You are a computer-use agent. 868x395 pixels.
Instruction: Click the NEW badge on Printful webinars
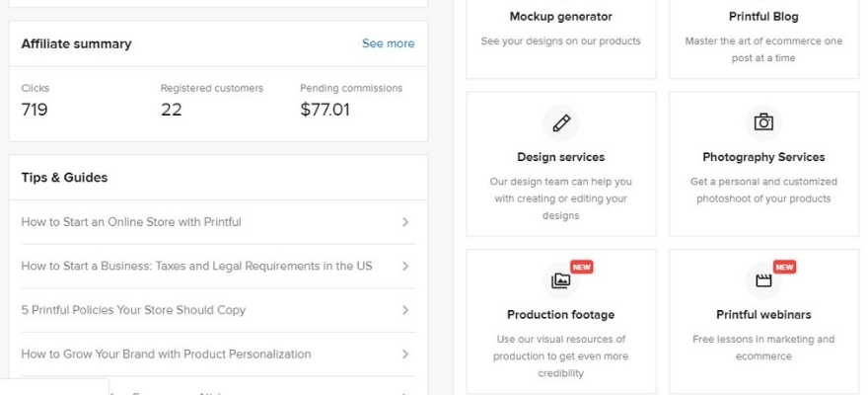[x=784, y=267]
